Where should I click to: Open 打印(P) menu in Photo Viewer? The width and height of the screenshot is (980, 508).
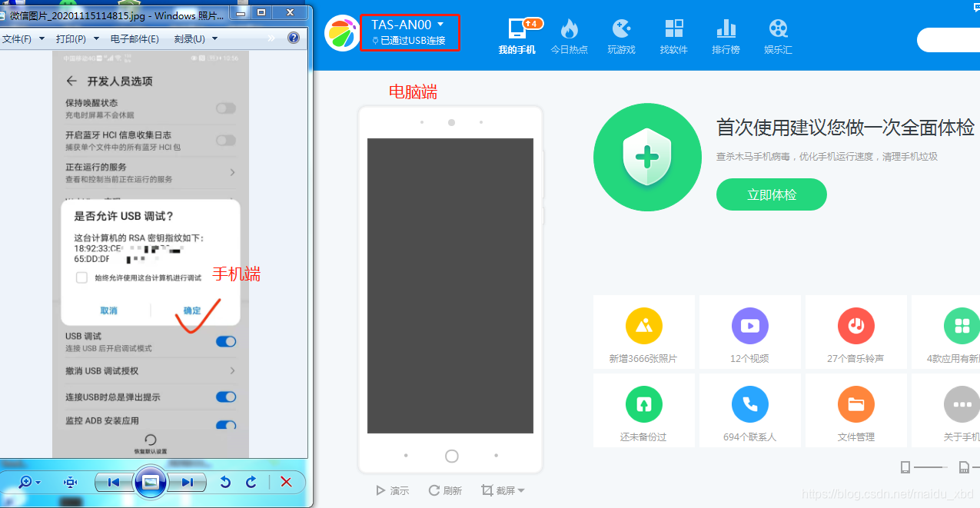tap(71, 38)
